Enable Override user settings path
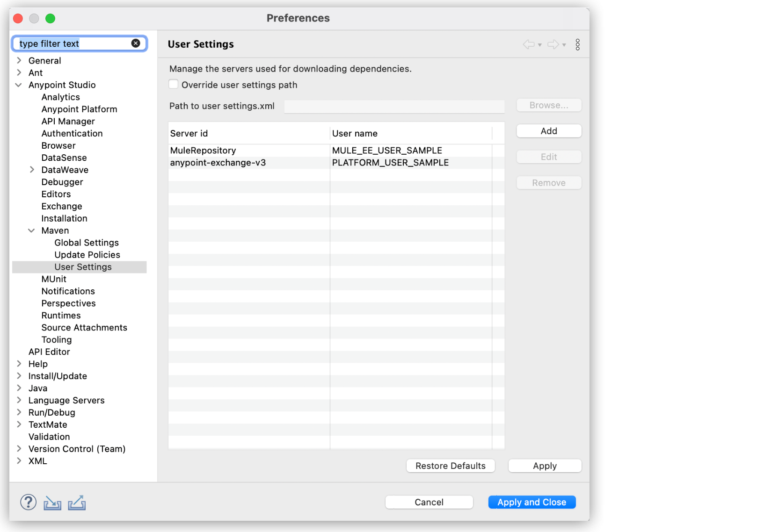The height and width of the screenshot is (532, 757). pos(173,84)
